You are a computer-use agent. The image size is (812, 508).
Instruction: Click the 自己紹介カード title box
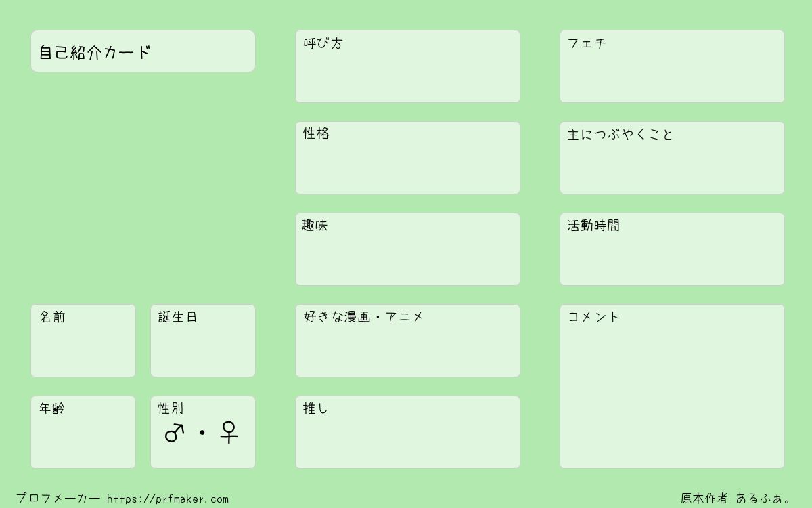coord(143,51)
